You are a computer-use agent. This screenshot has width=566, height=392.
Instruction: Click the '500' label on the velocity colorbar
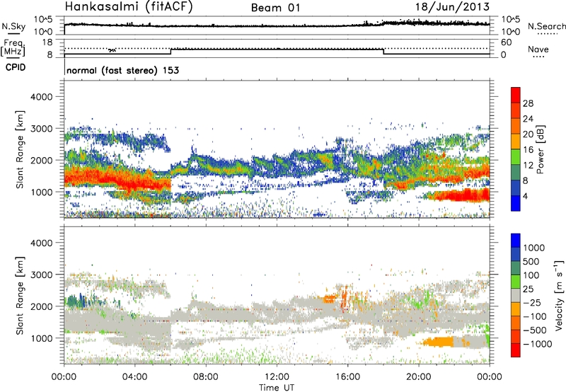(531, 262)
